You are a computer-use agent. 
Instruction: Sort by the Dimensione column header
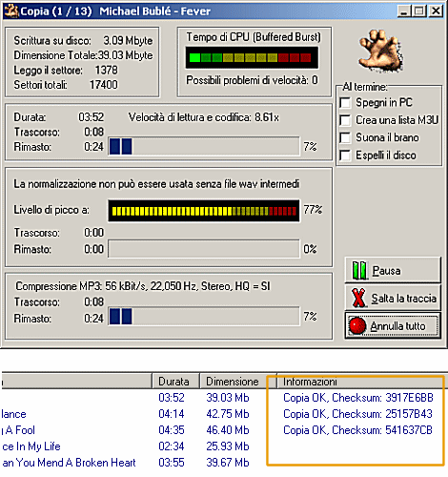tap(237, 382)
